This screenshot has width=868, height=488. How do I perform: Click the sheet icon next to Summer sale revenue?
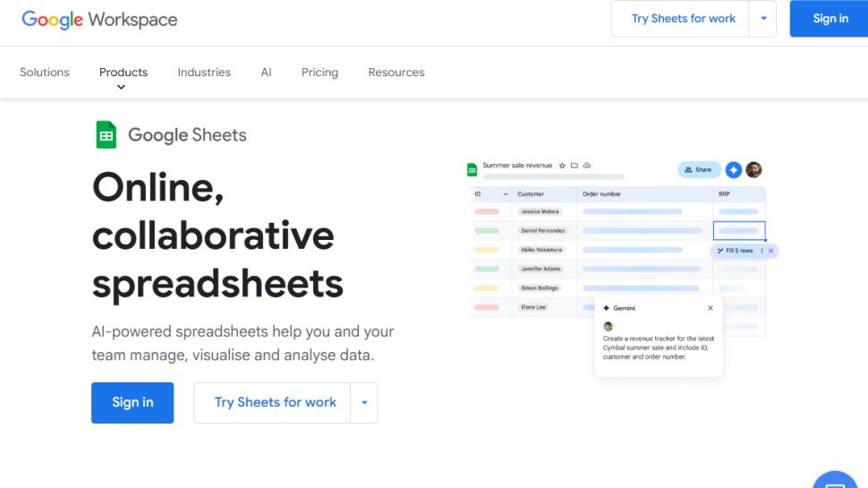(472, 169)
